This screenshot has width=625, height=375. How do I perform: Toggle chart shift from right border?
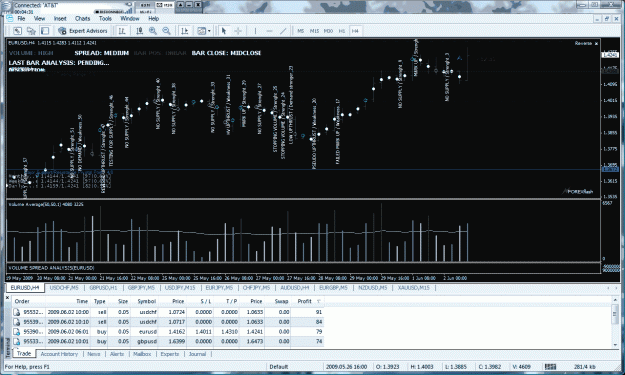pyautogui.click(x=185, y=31)
